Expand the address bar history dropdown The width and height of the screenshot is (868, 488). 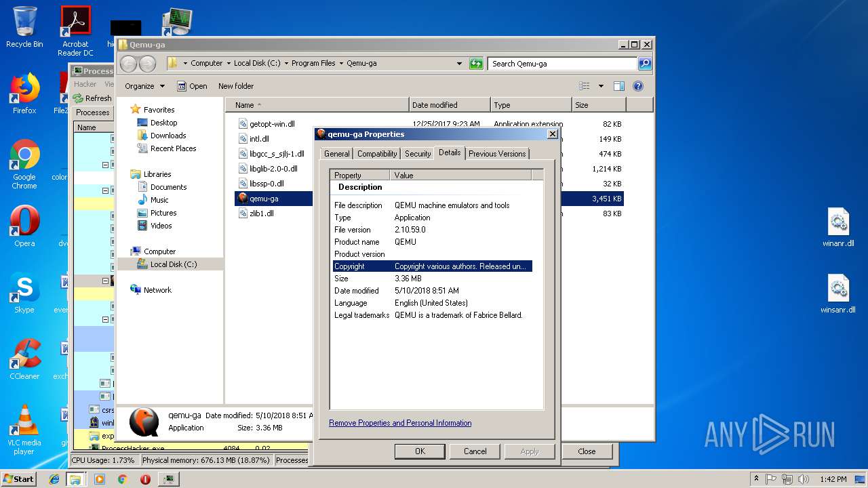pos(459,64)
